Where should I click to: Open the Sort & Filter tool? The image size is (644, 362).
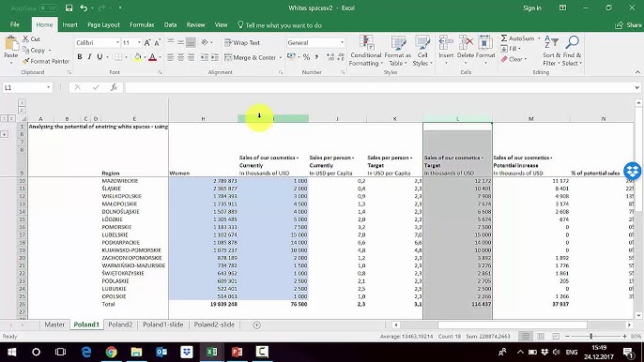[x=551, y=51]
